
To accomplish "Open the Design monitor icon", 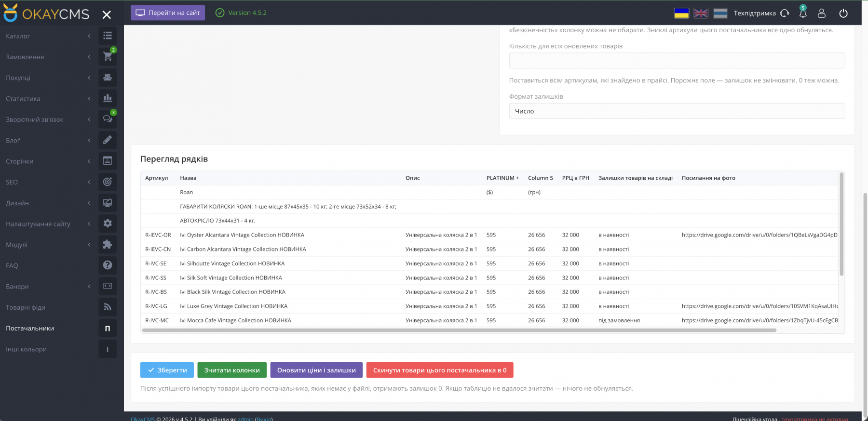I will click(x=108, y=203).
